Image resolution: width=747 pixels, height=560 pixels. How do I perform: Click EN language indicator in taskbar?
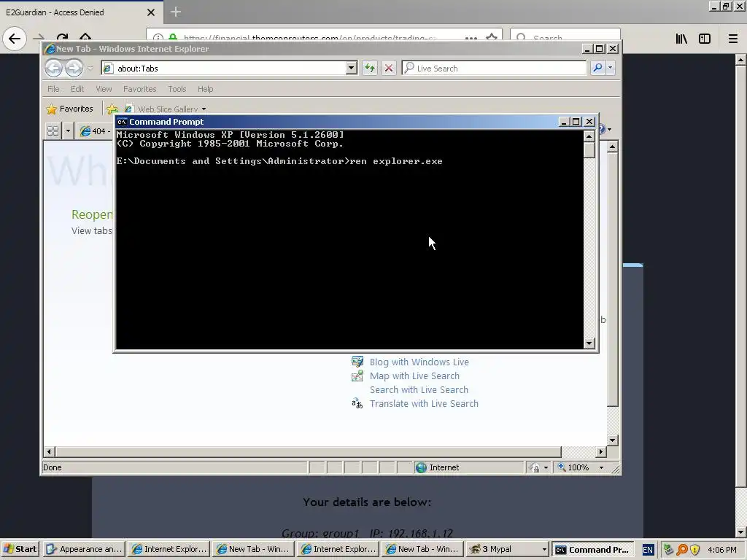[x=648, y=550]
